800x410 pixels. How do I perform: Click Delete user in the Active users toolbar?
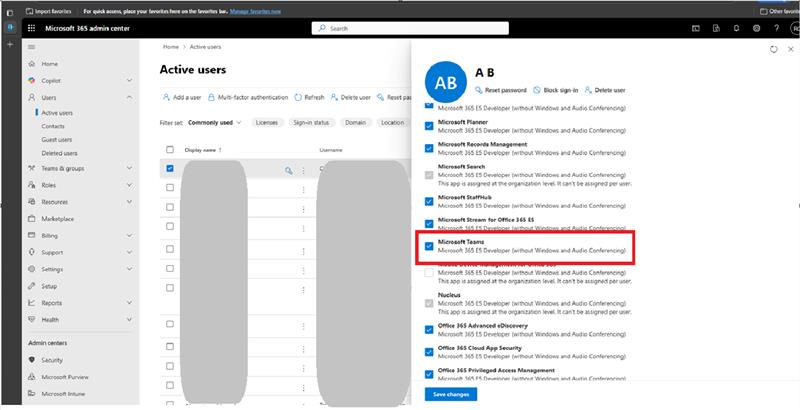[x=351, y=97]
